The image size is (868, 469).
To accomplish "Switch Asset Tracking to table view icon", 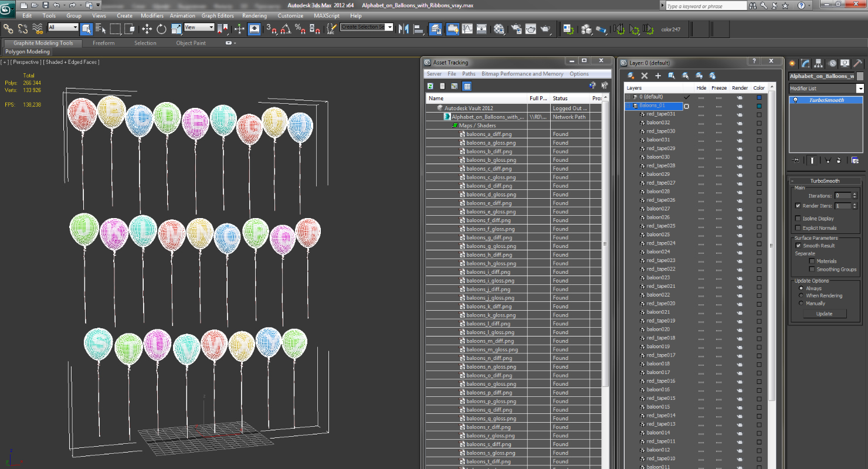I will (x=467, y=86).
